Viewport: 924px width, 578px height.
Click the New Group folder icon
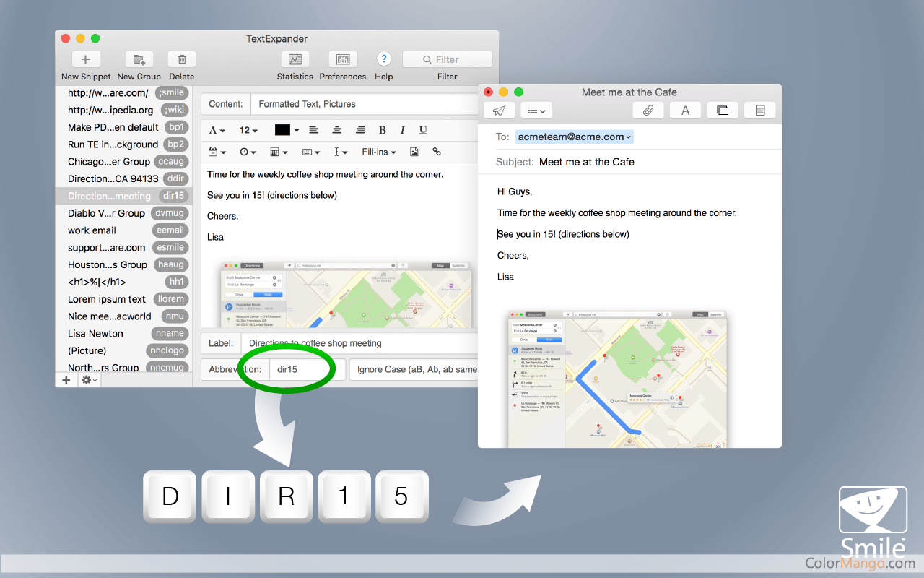pyautogui.click(x=139, y=59)
